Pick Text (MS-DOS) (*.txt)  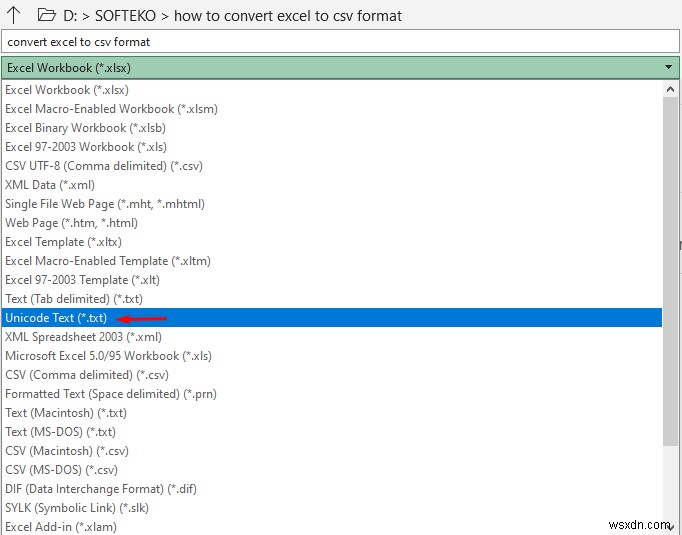[x=331, y=431]
